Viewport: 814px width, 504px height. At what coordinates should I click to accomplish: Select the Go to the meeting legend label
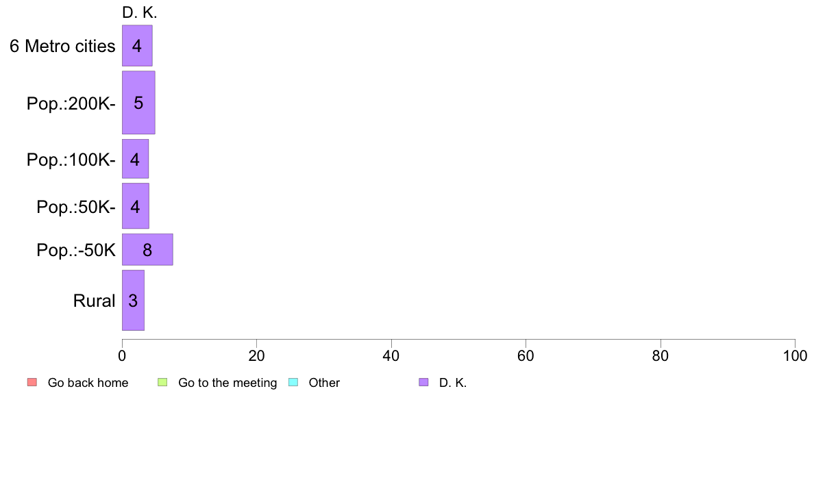(x=227, y=383)
